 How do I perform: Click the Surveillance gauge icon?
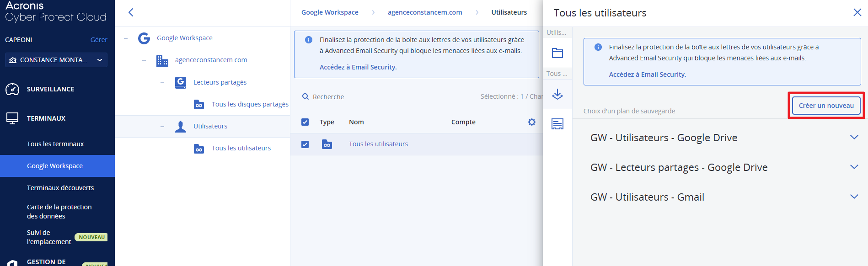(12, 89)
